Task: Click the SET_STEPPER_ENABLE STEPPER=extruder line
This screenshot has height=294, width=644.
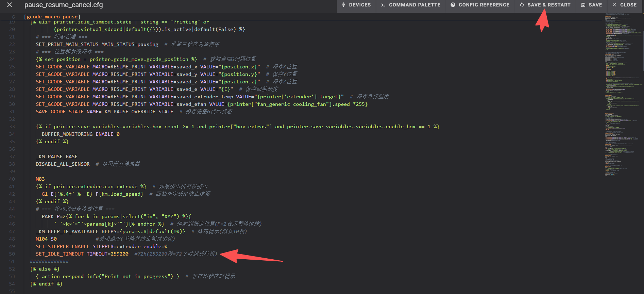Action: (101, 246)
